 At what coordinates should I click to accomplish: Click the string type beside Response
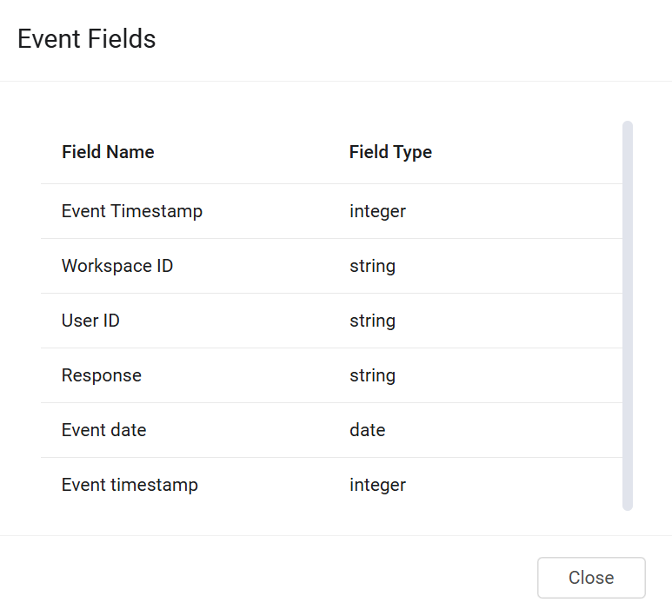pyautogui.click(x=372, y=375)
